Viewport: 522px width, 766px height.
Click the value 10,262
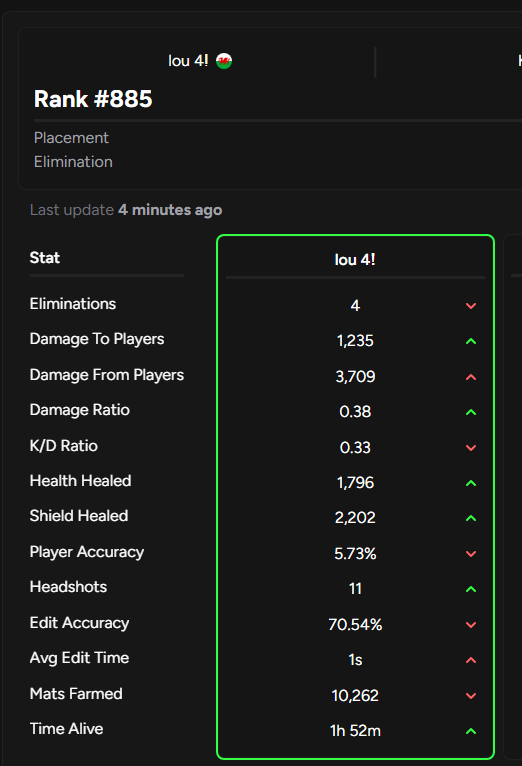tap(355, 696)
